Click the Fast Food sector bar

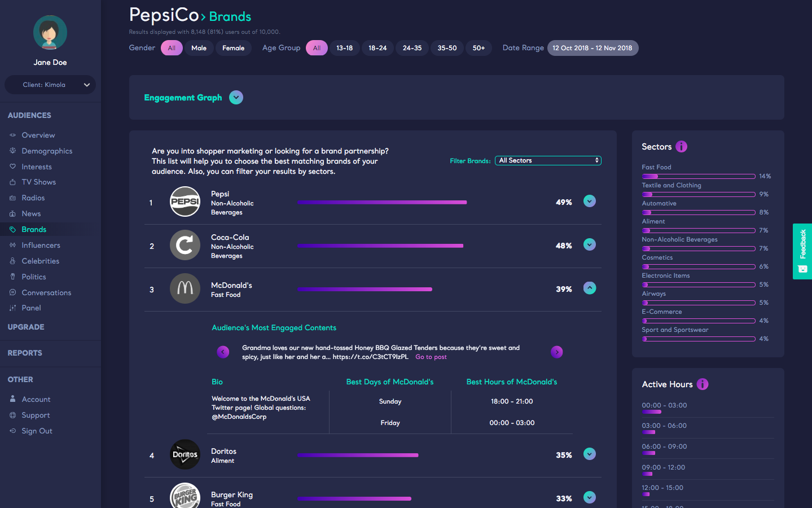pyautogui.click(x=699, y=176)
